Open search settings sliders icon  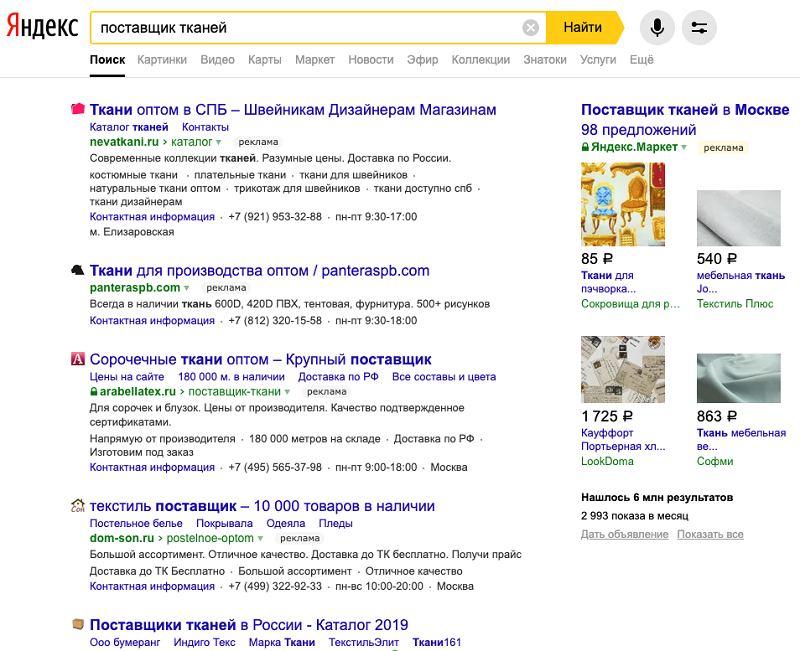[x=699, y=28]
